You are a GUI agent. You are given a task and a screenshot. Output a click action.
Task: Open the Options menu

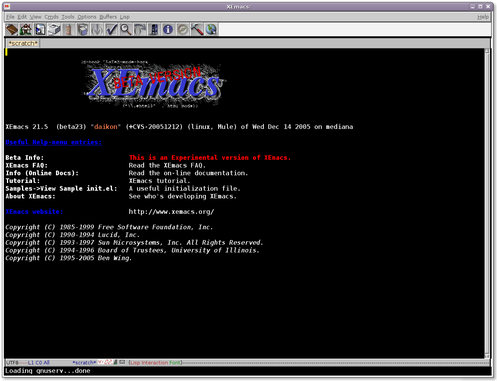pyautogui.click(x=87, y=17)
